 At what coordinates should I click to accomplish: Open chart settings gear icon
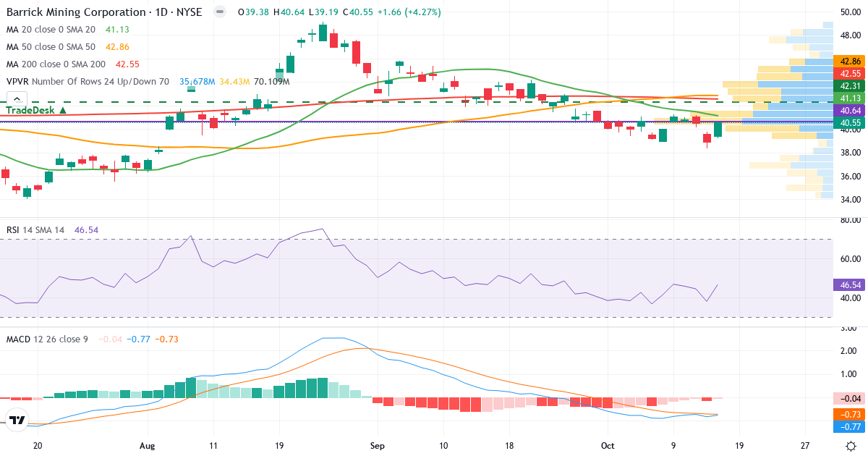(851, 446)
